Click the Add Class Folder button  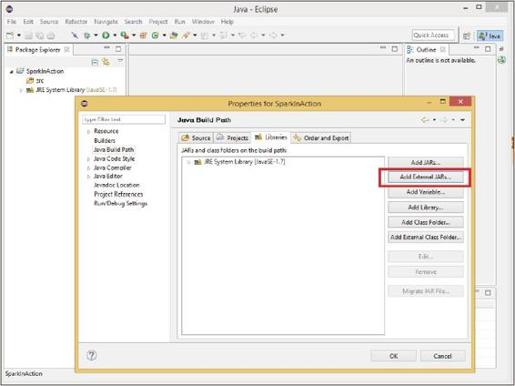point(425,222)
